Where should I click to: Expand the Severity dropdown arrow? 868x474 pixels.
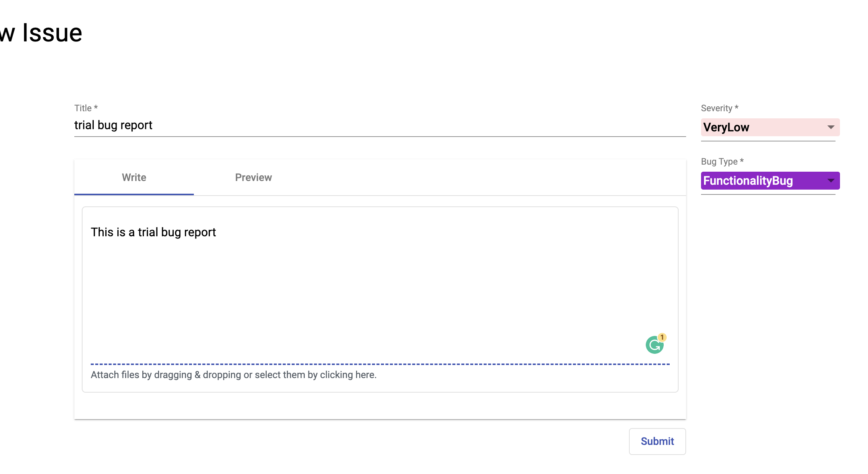[831, 127]
